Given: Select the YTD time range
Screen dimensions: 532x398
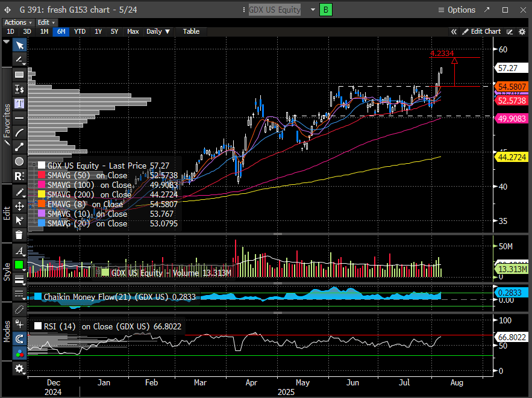Looking at the screenshot, I should (80, 31).
